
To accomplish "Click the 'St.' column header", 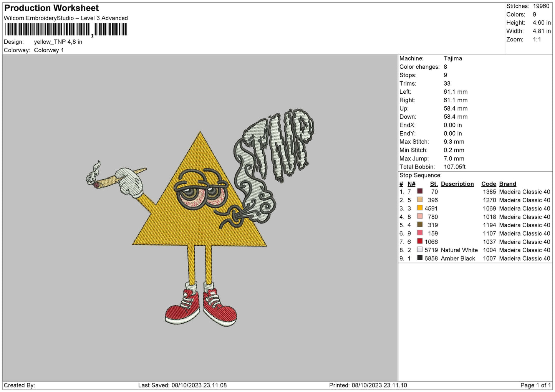I will [434, 184].
